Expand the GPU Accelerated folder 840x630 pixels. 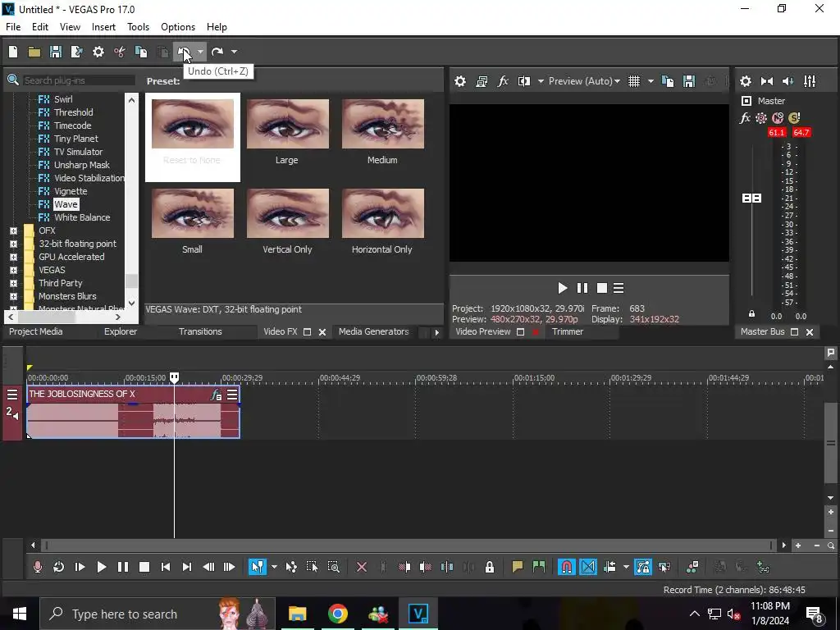coord(13,257)
